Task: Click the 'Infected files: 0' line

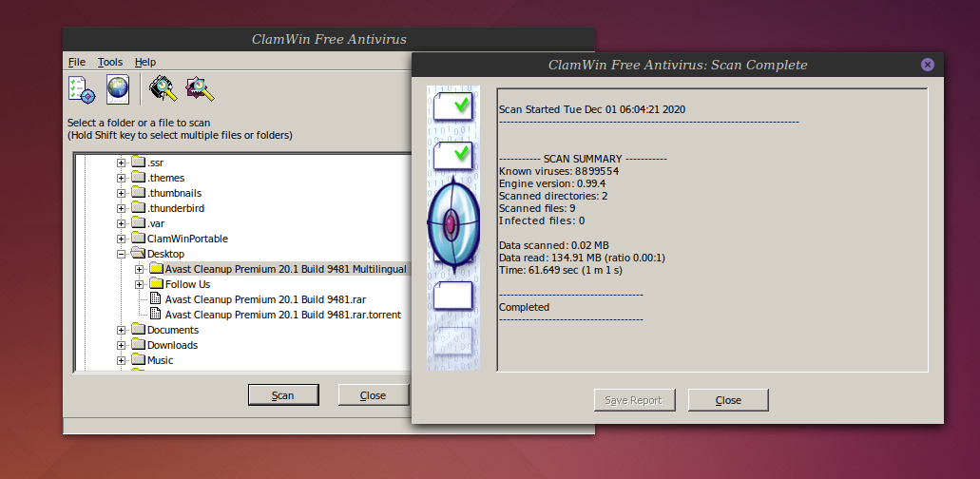Action: 542,220
